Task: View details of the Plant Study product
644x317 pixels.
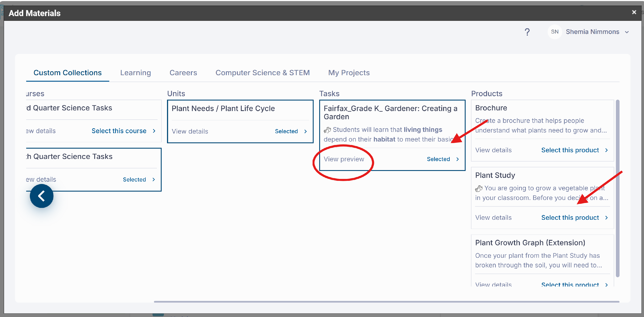Action: pyautogui.click(x=493, y=217)
